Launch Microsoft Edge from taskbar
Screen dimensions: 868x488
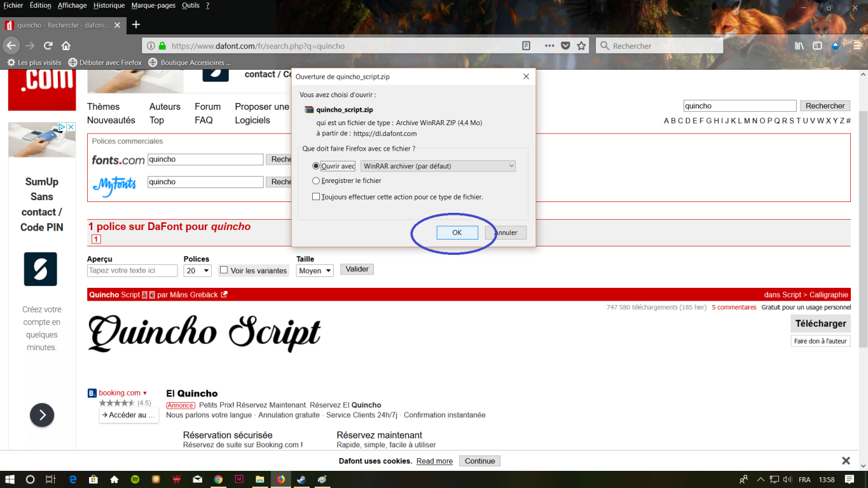pyautogui.click(x=72, y=479)
